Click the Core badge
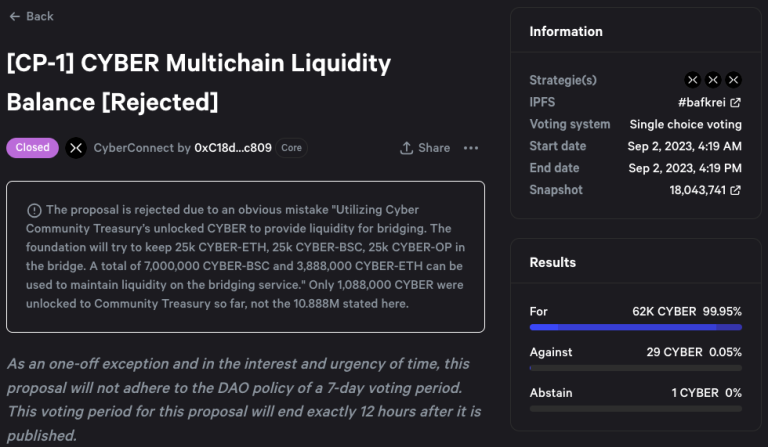The width and height of the screenshot is (768, 447). coord(291,148)
